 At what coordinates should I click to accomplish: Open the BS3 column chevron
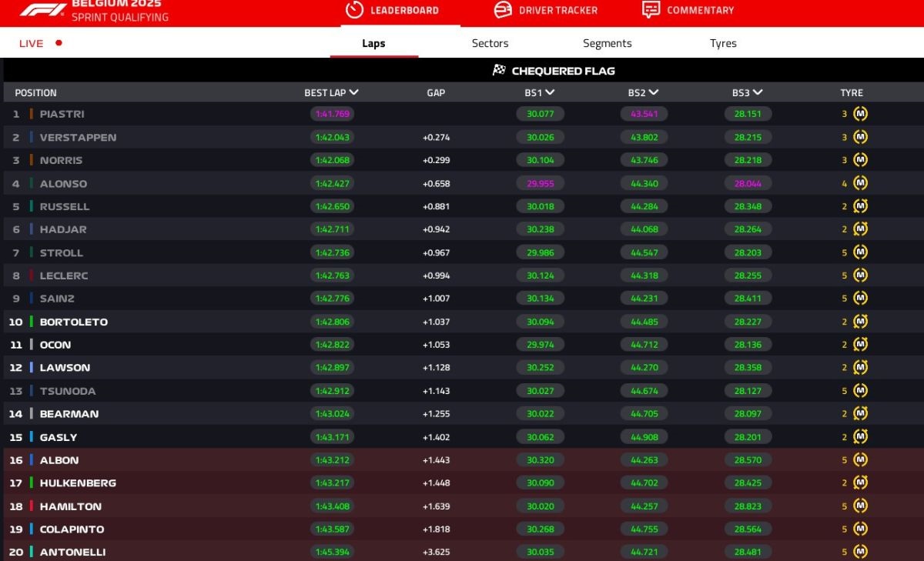pyautogui.click(x=758, y=92)
